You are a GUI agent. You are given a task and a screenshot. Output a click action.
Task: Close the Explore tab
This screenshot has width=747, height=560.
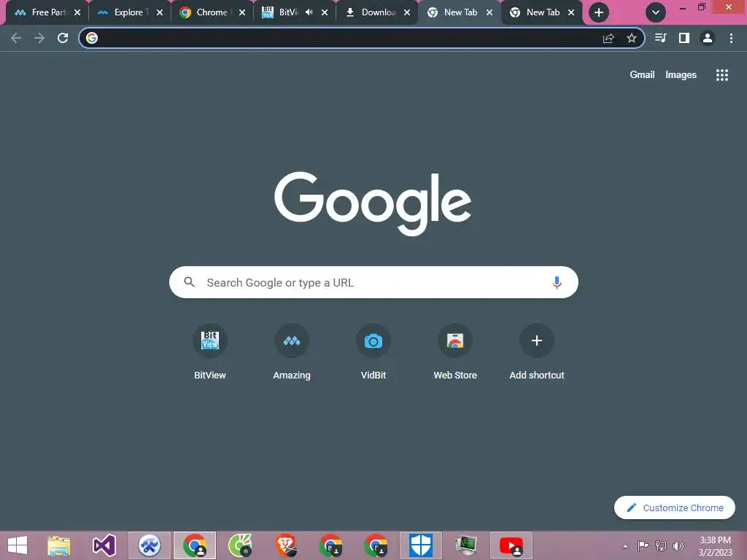pos(160,12)
